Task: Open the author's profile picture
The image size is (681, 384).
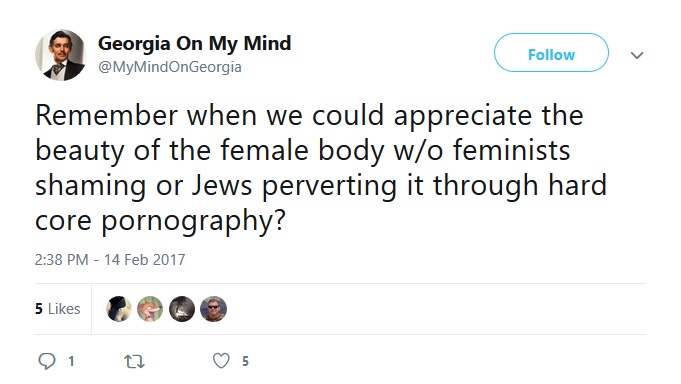Action: tap(60, 55)
